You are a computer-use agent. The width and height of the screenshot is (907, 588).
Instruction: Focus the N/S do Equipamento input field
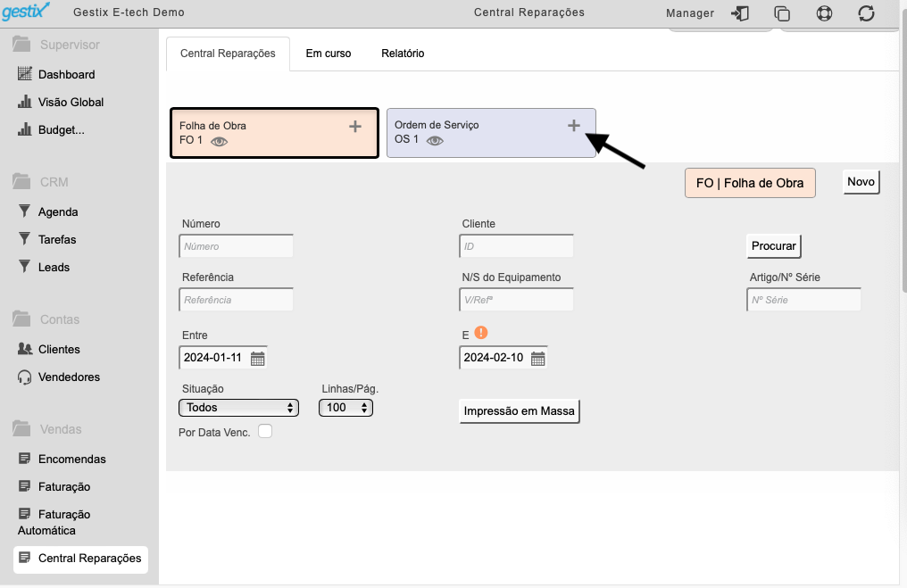(516, 300)
